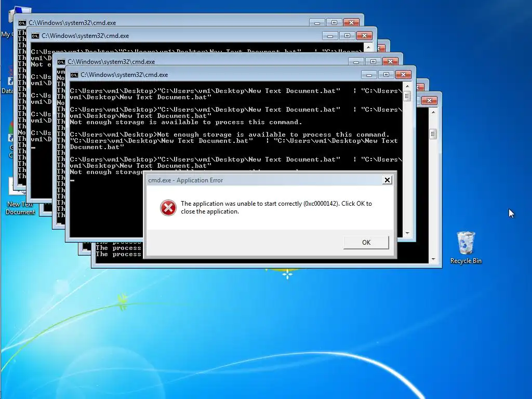The width and height of the screenshot is (532, 399).
Task: Minimize the cmd window with third-highest title bar
Action: (x=356, y=62)
